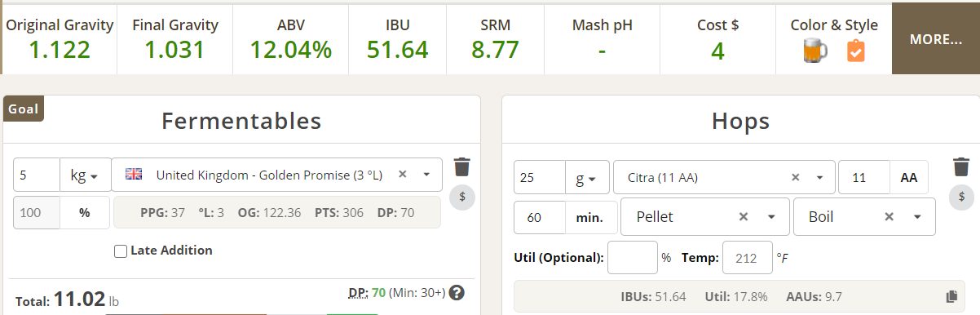Select the Mash pH stat tile

point(602,38)
